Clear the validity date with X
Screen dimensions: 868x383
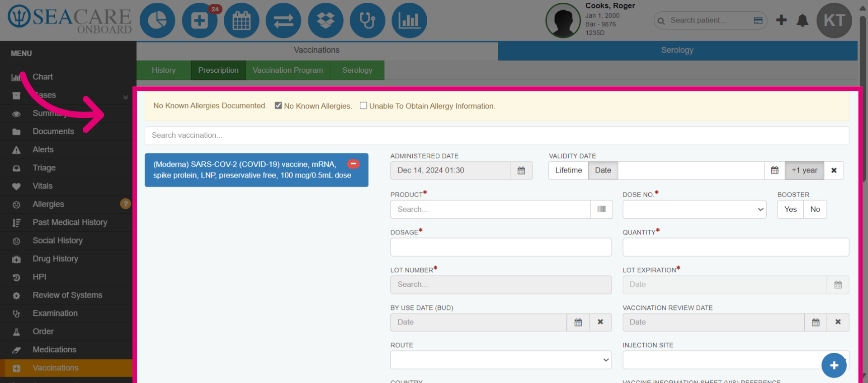[x=834, y=170]
